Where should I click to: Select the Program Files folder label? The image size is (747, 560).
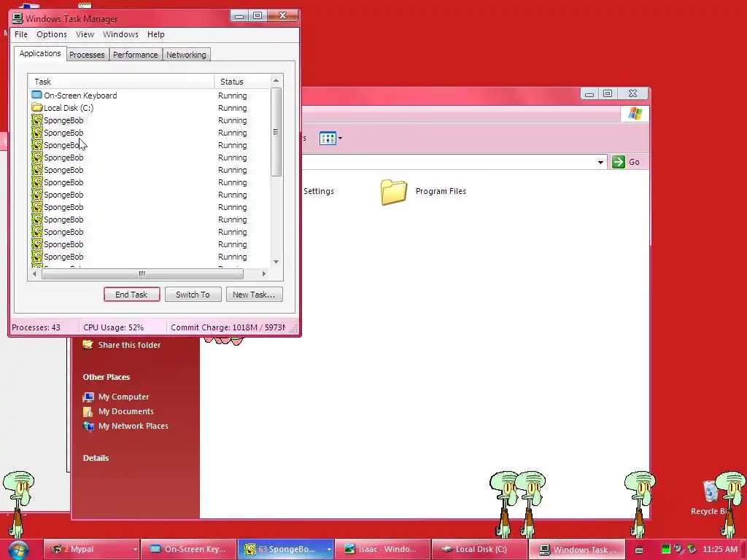click(441, 191)
